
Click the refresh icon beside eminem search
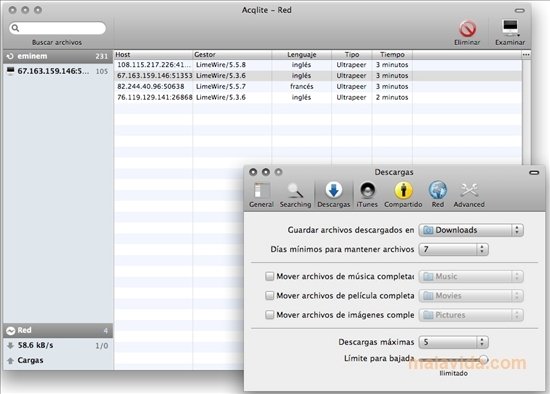pos(10,56)
